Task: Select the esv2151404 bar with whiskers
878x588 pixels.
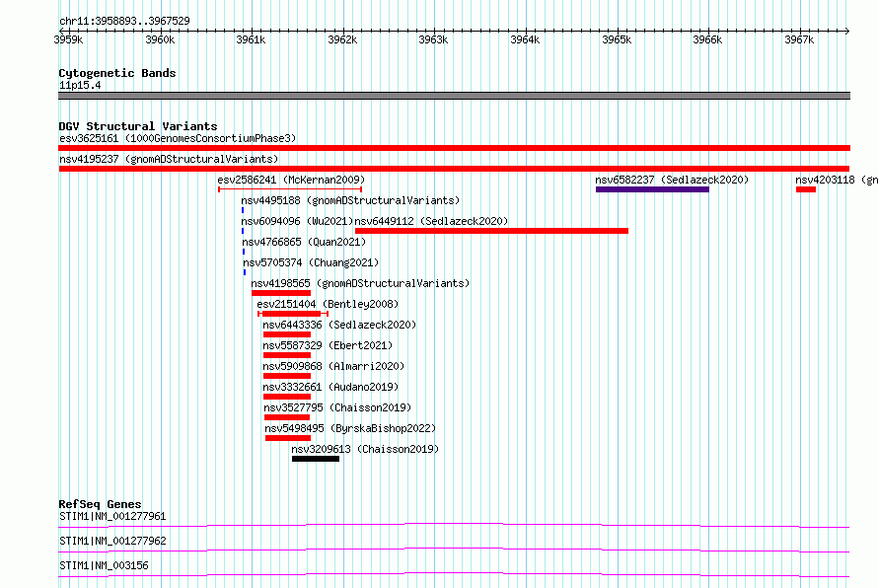Action: point(293,314)
